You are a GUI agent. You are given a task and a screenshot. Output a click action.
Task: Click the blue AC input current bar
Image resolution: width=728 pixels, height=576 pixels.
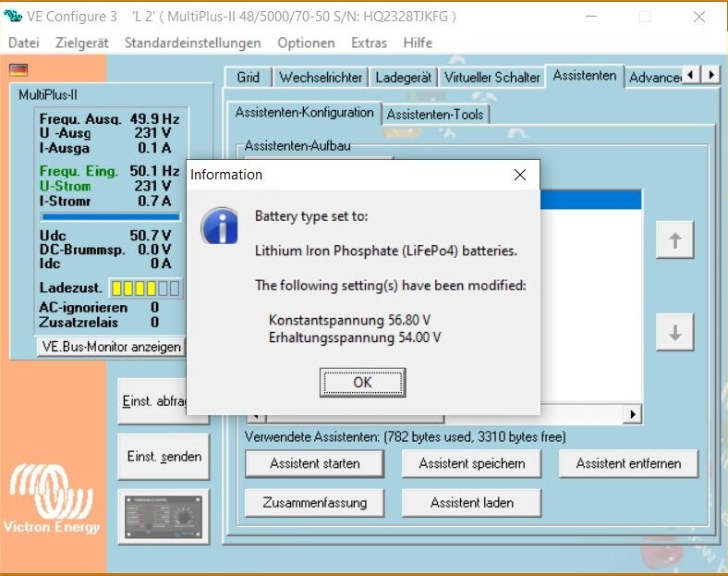pos(111,216)
